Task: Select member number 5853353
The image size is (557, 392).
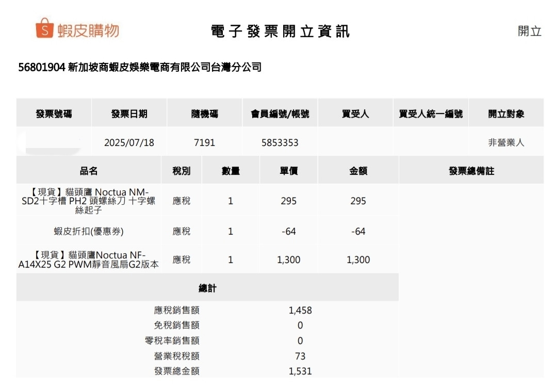Action: (280, 142)
